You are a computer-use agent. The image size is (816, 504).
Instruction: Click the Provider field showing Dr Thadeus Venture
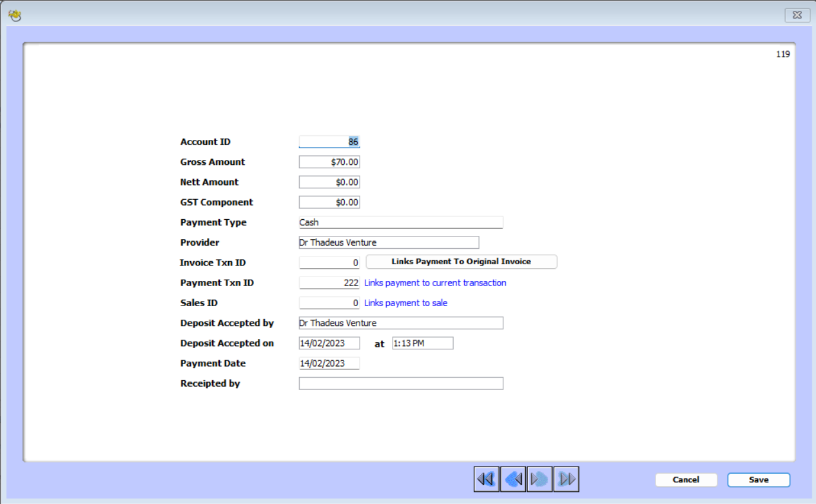[x=389, y=242]
